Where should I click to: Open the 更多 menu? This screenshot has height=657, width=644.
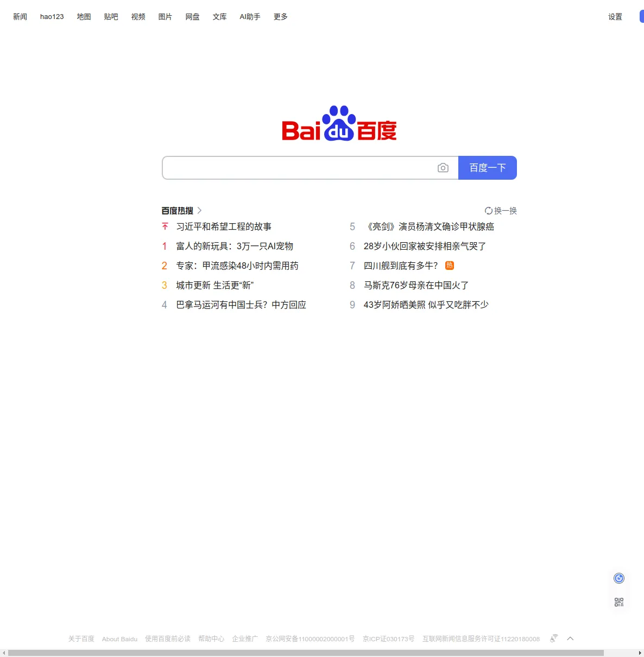pos(281,17)
